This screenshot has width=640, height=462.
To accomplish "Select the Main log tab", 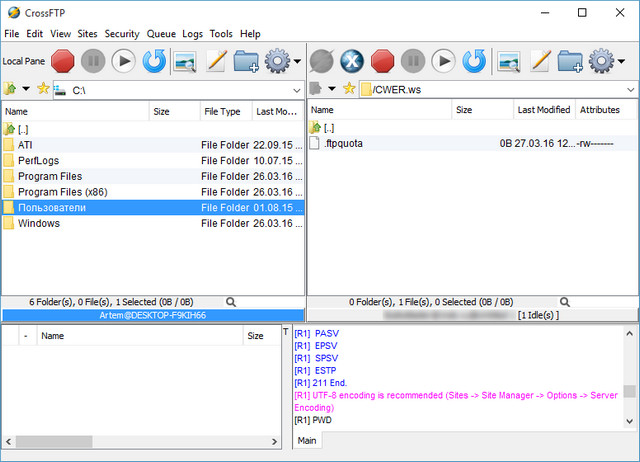I will (x=307, y=441).
